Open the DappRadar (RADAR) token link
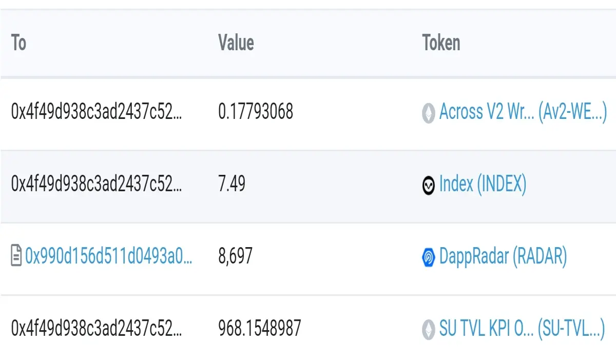 [x=503, y=256]
